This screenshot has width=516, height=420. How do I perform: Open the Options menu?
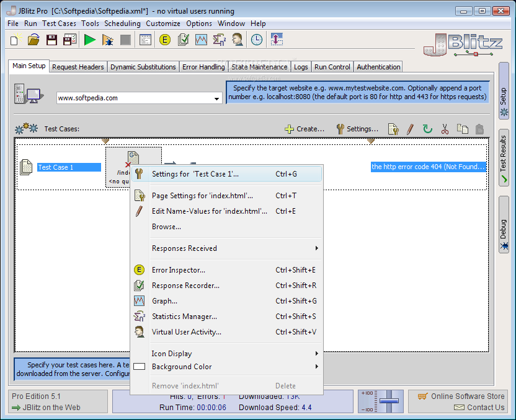click(x=199, y=24)
